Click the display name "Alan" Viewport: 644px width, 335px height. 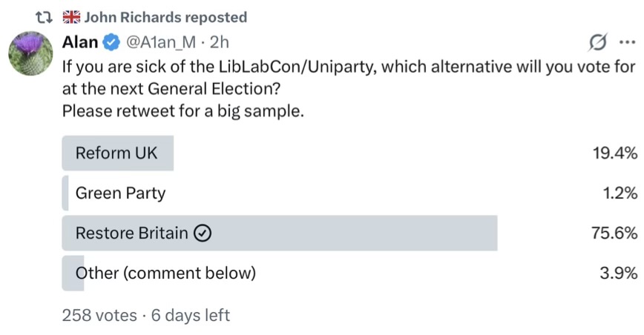pos(80,44)
